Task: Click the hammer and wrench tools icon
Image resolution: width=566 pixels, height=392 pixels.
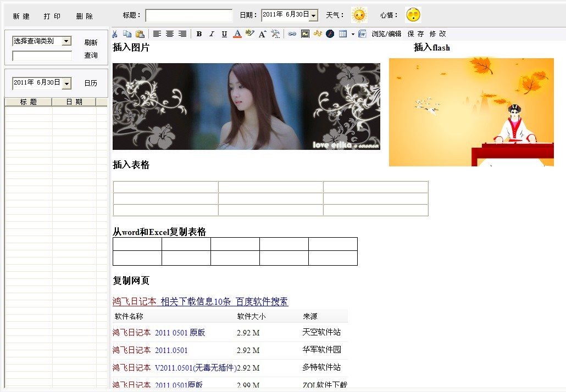Action: click(x=275, y=34)
